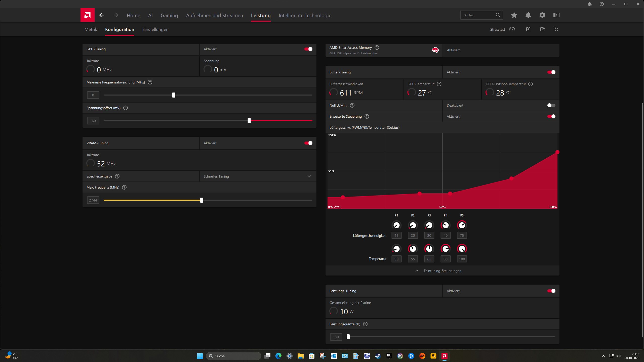Image resolution: width=644 pixels, height=362 pixels.
Task: Go forward with the right arrow
Action: click(x=116, y=15)
